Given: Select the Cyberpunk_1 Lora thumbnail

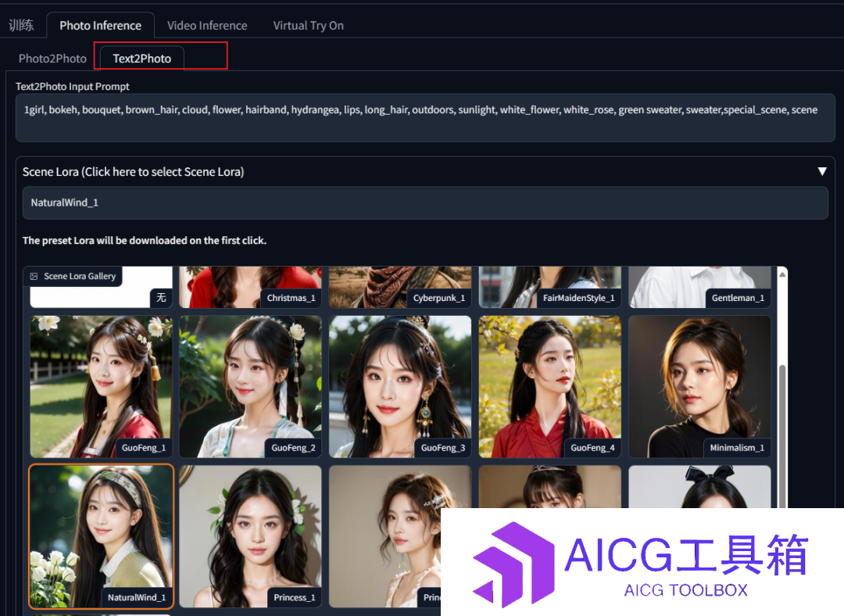Looking at the screenshot, I should pyautogui.click(x=400, y=287).
